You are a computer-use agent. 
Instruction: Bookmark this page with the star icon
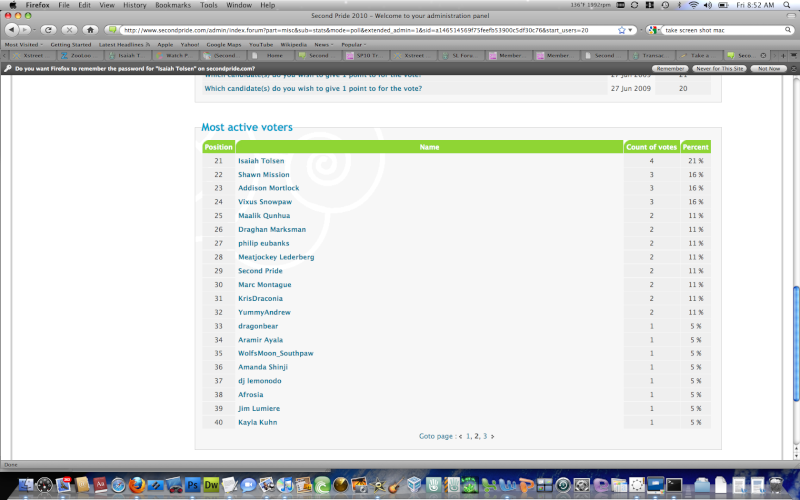click(x=621, y=30)
